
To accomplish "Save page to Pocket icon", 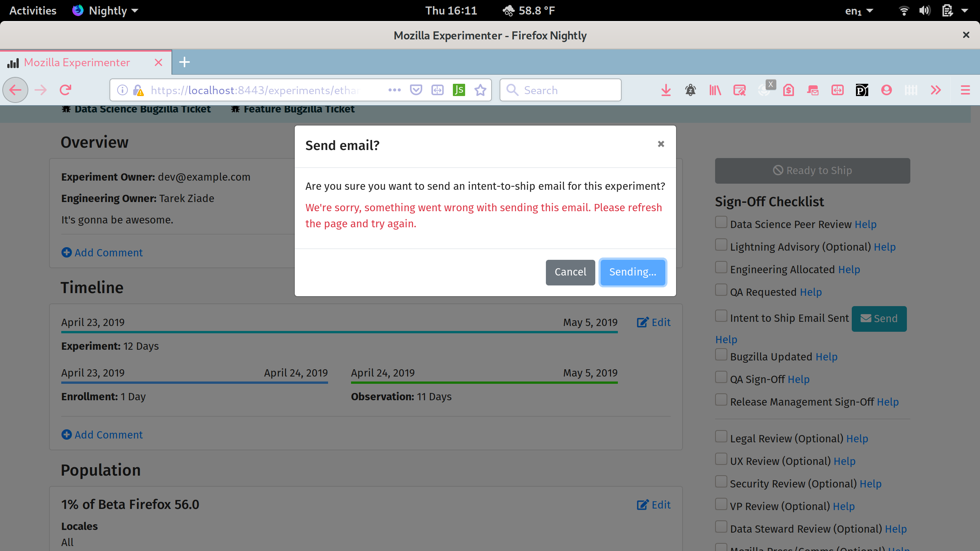I will [416, 90].
